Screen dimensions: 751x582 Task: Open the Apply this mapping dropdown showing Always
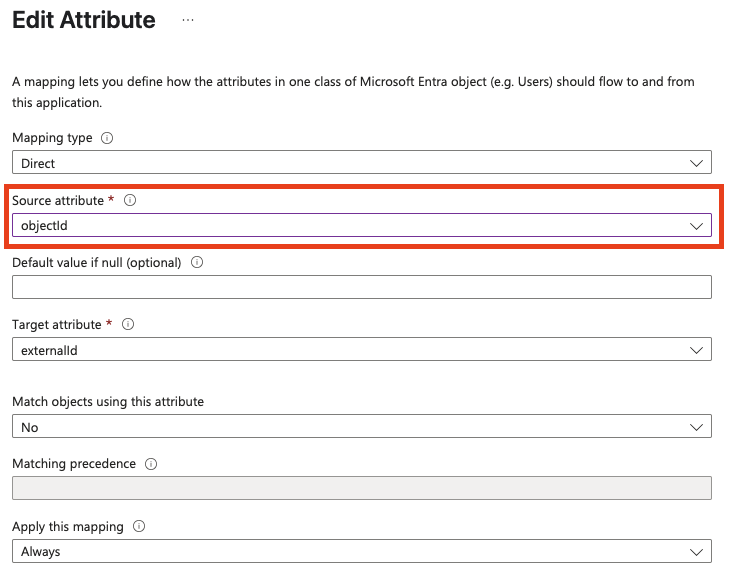pos(361,551)
